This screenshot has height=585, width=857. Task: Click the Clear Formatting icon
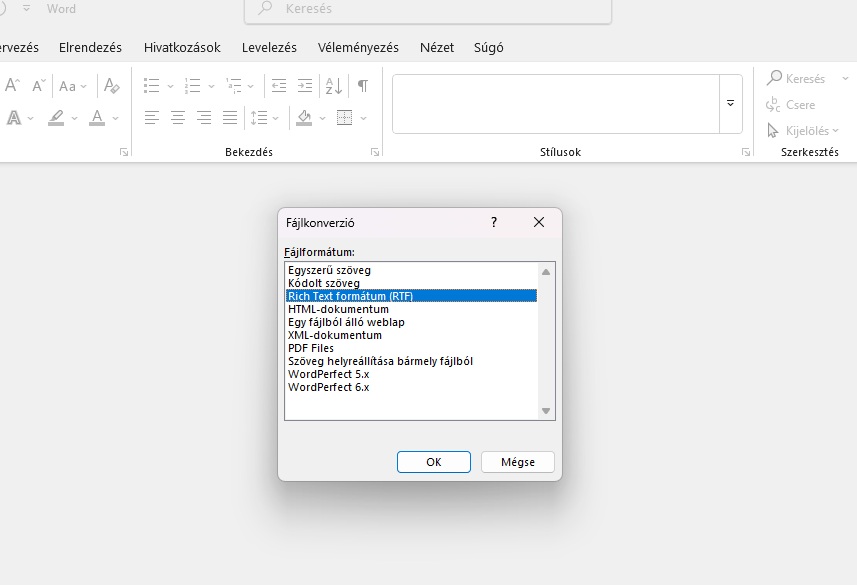[112, 86]
